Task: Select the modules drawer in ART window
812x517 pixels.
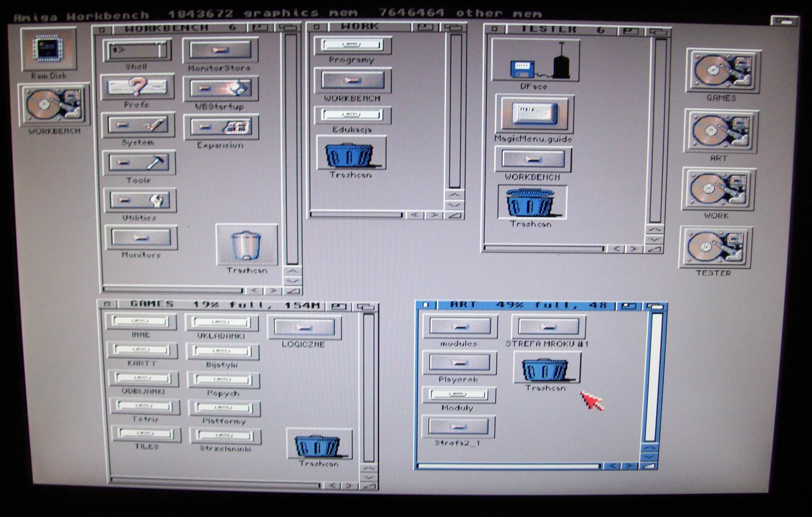Action: pos(460,326)
